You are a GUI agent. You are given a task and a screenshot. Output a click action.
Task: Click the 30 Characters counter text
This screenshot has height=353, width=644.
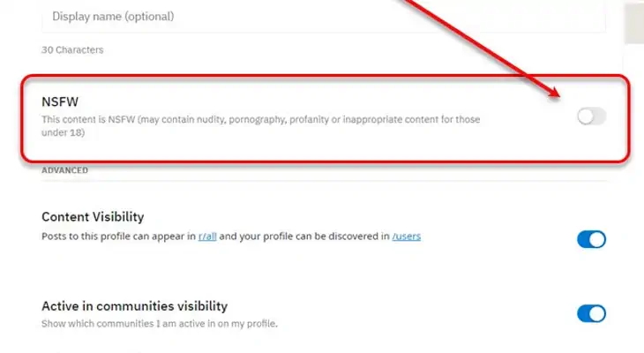click(72, 50)
